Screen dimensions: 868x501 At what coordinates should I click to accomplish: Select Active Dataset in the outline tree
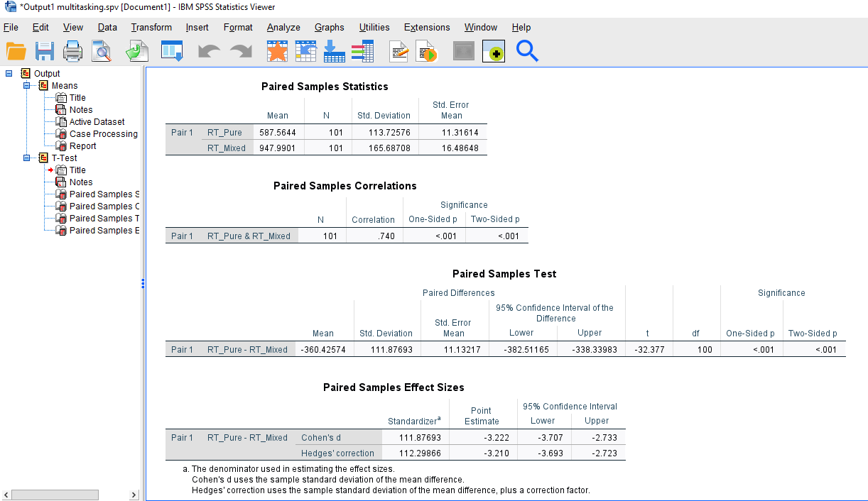97,121
